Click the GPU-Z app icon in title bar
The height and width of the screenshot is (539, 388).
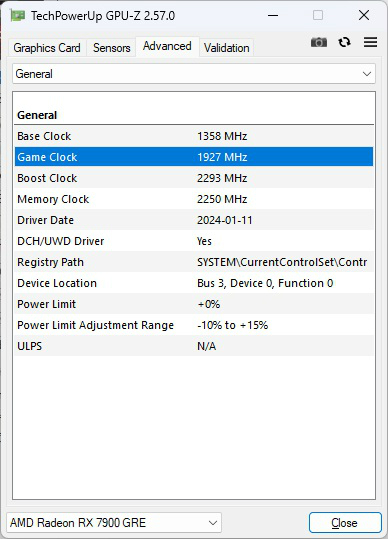coord(17,16)
